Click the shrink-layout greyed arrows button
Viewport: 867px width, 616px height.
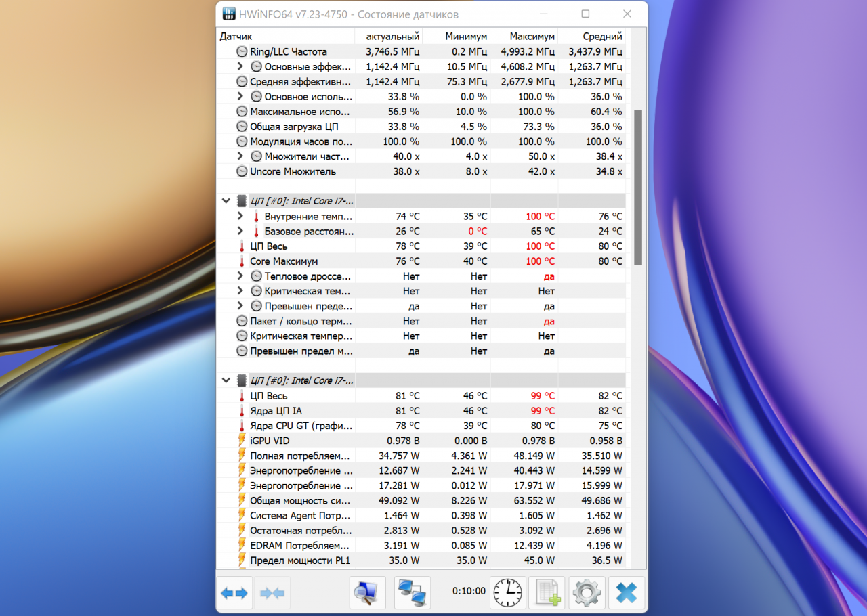272,593
